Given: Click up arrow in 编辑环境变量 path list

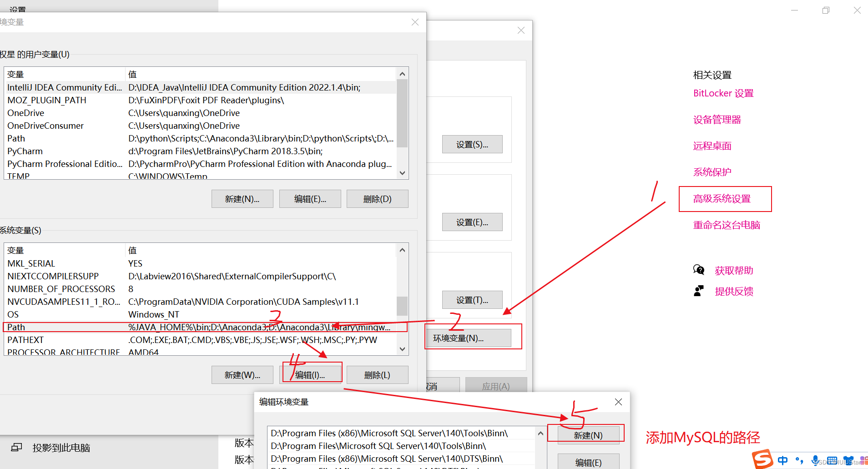Looking at the screenshot, I should 540,434.
